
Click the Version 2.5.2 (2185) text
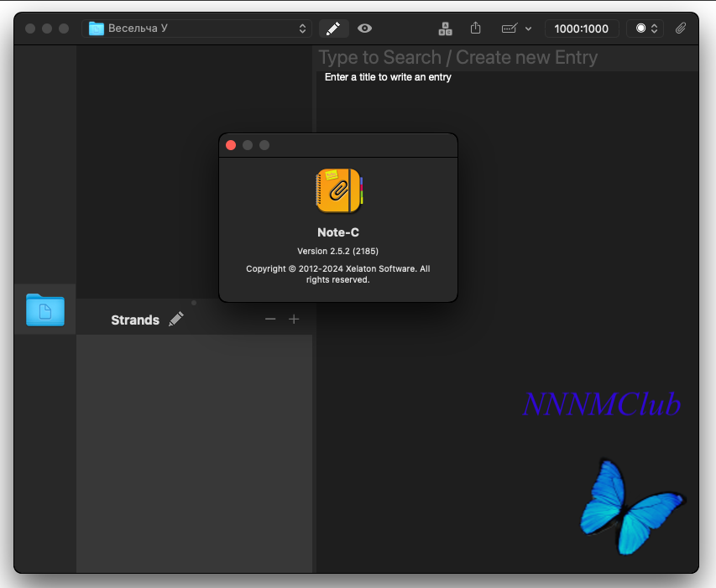(x=338, y=251)
